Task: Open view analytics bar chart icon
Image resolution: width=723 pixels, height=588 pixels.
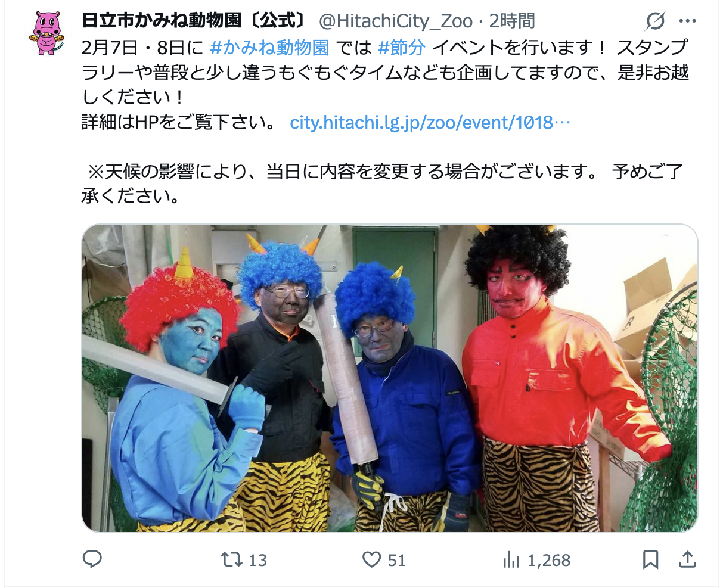Action: (x=511, y=559)
